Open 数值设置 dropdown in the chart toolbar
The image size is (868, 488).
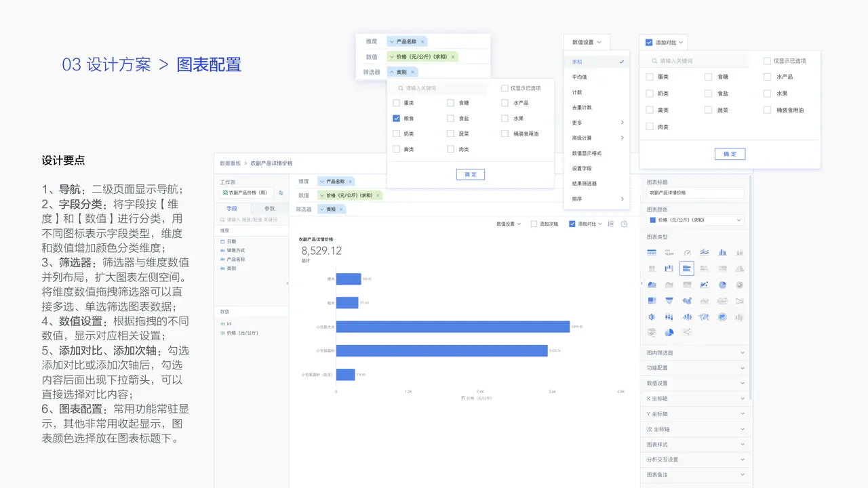coord(509,224)
